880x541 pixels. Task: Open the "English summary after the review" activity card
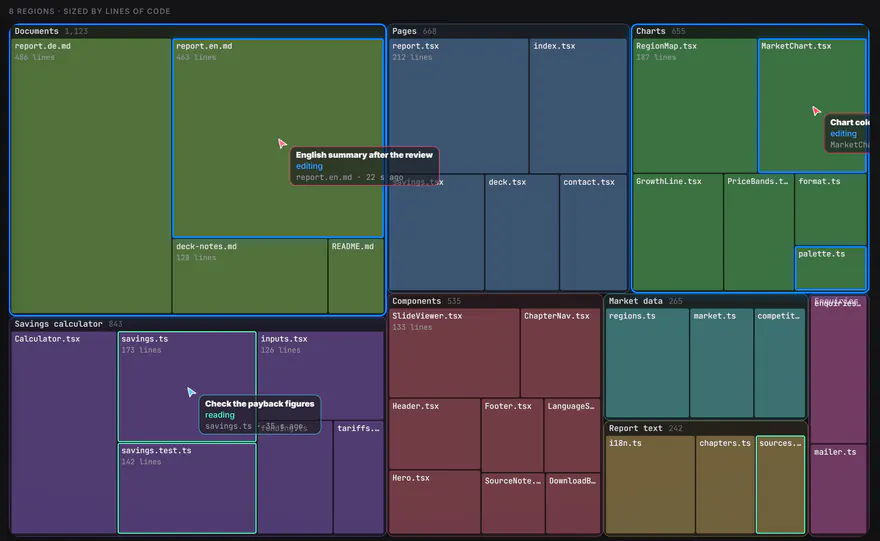pyautogui.click(x=364, y=166)
